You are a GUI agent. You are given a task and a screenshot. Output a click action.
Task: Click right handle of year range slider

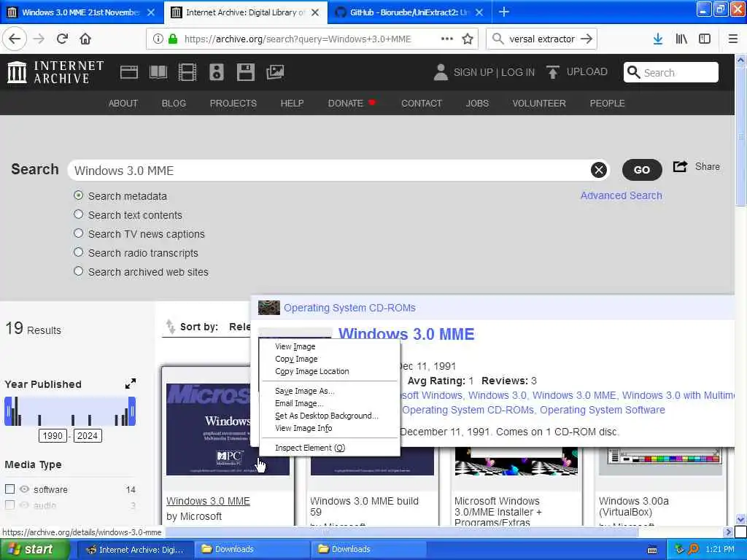click(x=132, y=411)
